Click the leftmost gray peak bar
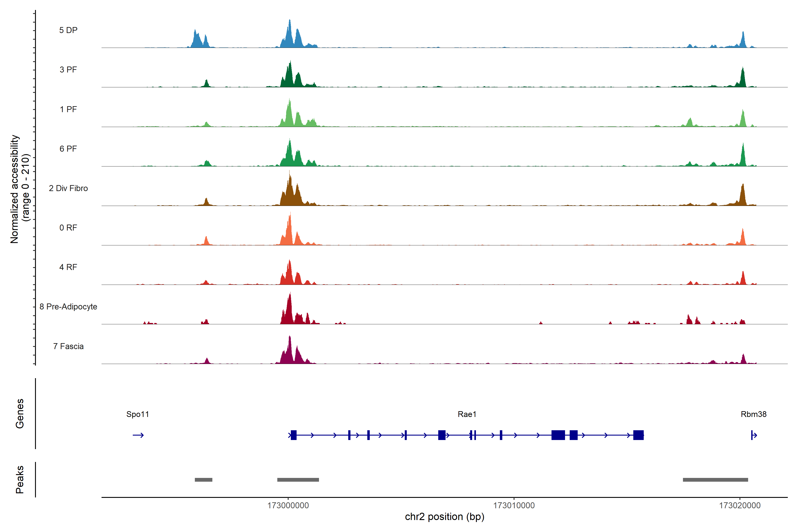 [203, 480]
